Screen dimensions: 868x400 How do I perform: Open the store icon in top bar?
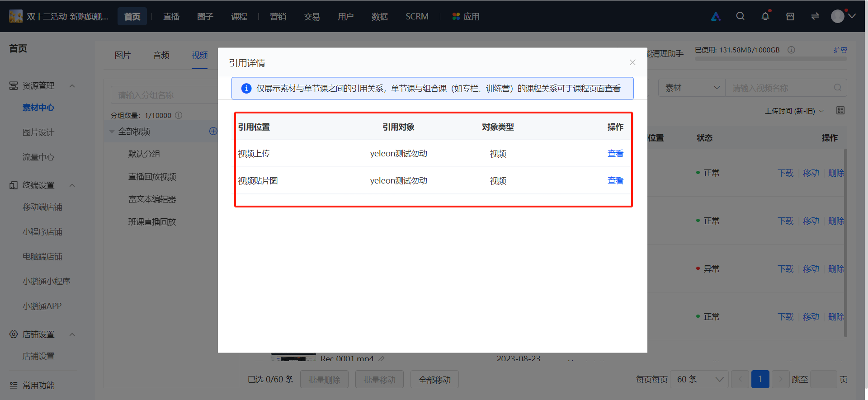click(790, 16)
